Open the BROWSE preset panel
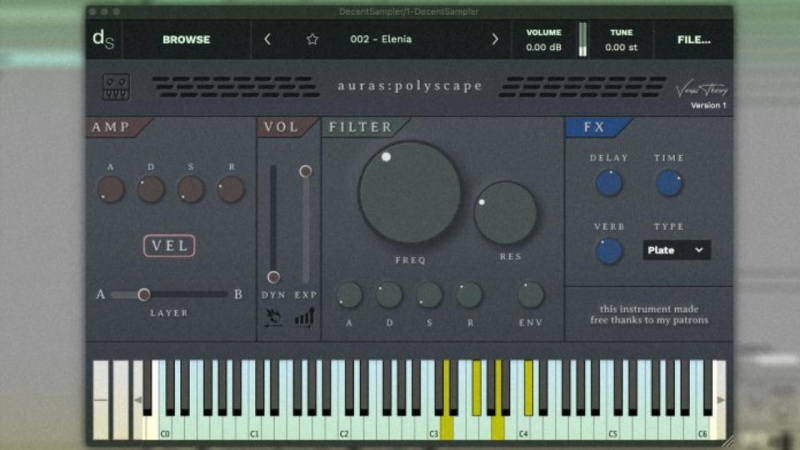Viewport: 800px width, 450px height. (186, 40)
